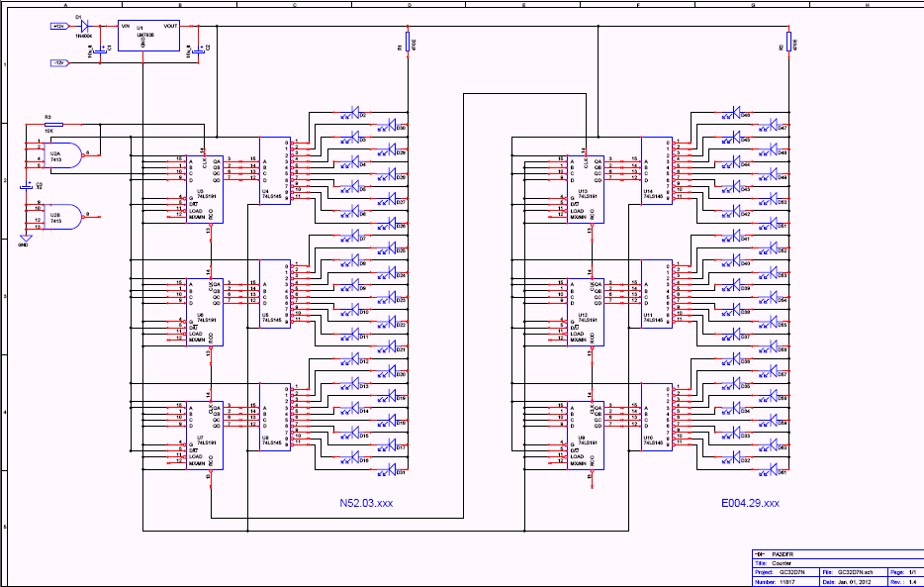Click the -12v power port
924x587 pixels.
(x=58, y=62)
